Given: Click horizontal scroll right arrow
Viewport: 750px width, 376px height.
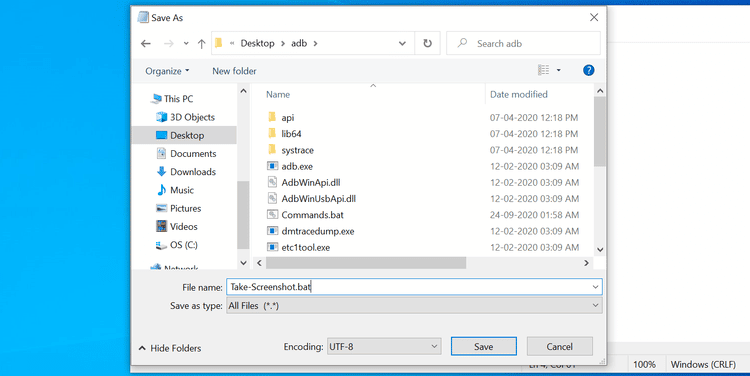Looking at the screenshot, I should click(x=586, y=263).
